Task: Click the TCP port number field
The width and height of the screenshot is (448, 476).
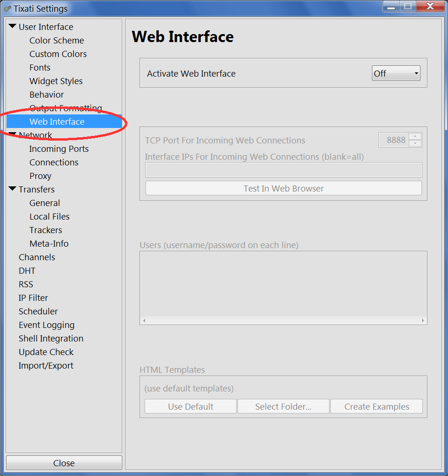Action: pos(393,140)
